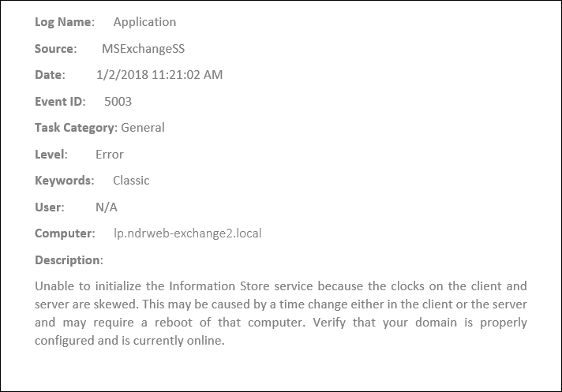Select the Error level value
The height and width of the screenshot is (392, 562).
[x=109, y=155]
